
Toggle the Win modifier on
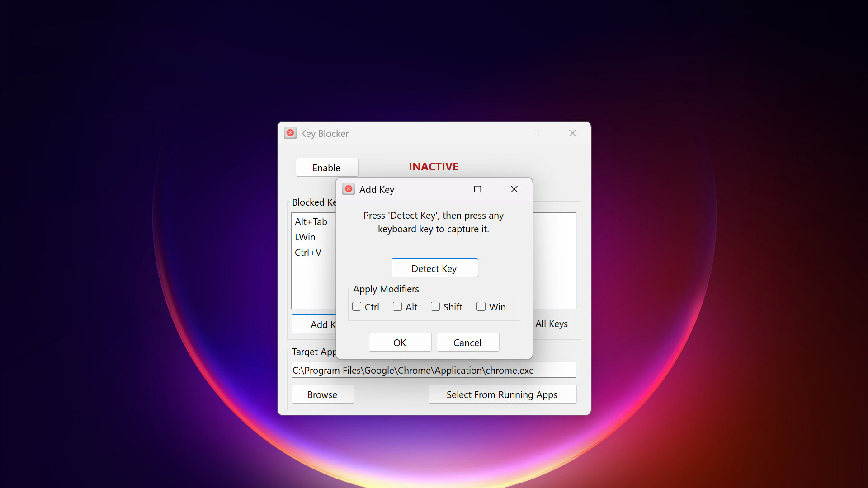[x=481, y=306]
